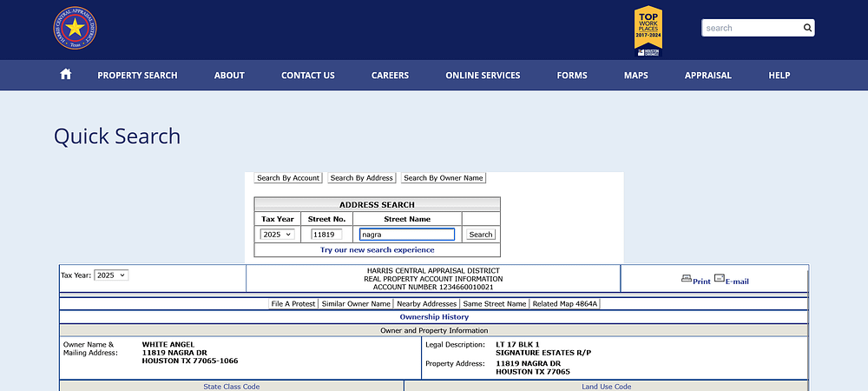Viewport: 868px width, 391px height.
Task: Click mailing address HOUSTON TX 77065-1066
Action: click(x=190, y=361)
